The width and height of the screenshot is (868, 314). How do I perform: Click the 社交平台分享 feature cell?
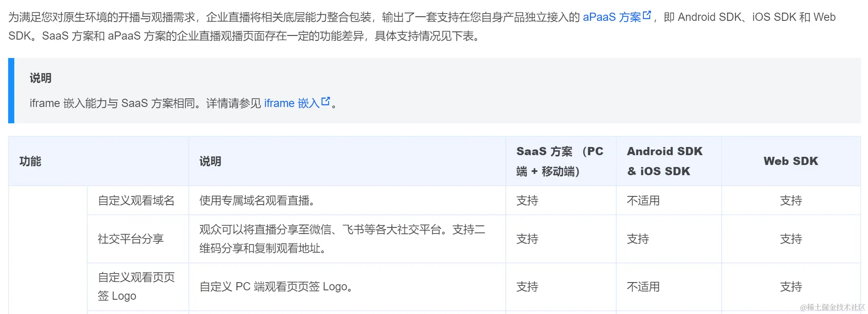pos(131,239)
